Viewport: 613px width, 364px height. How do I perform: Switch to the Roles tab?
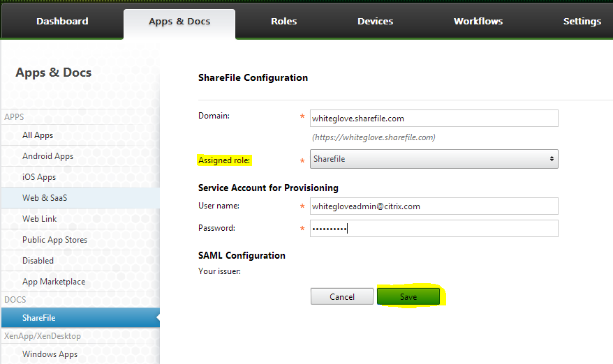click(x=283, y=21)
